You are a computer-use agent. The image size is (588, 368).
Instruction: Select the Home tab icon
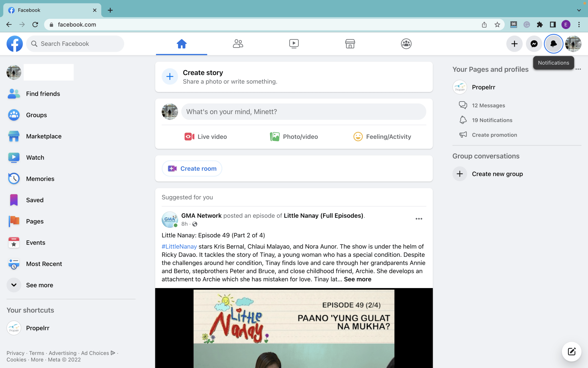click(x=181, y=44)
